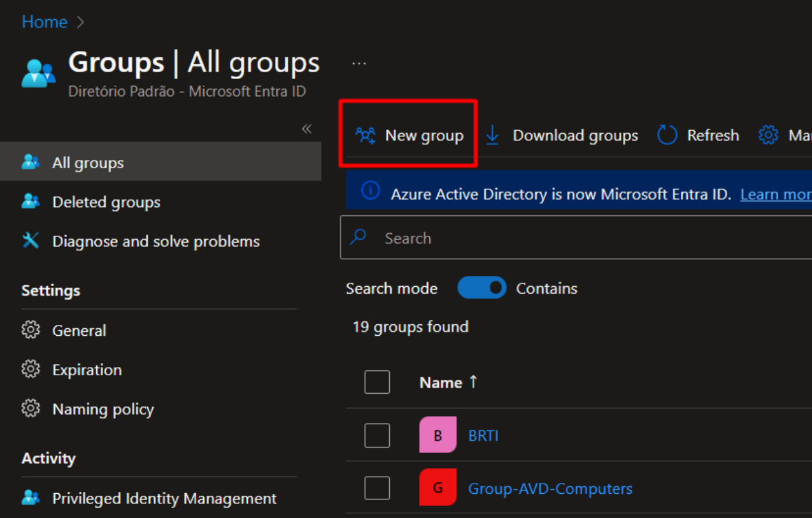The width and height of the screenshot is (812, 518).
Task: Go to Home breadcrumb
Action: coord(45,22)
